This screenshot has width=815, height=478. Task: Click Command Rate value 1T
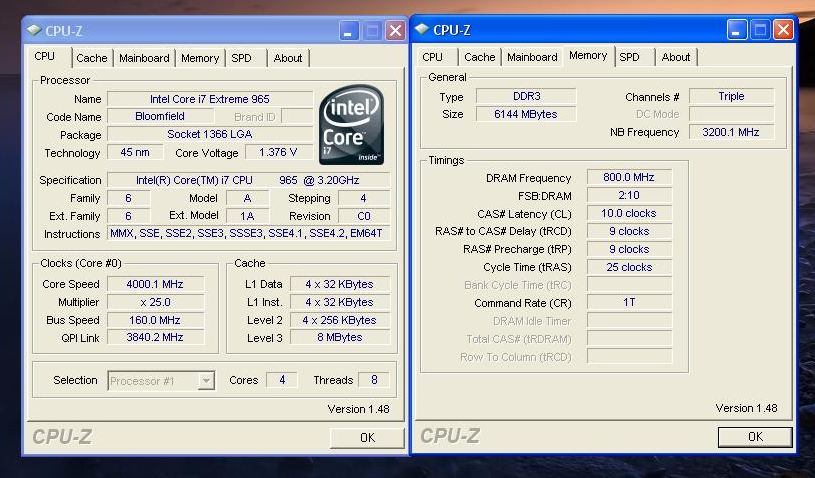[629, 302]
